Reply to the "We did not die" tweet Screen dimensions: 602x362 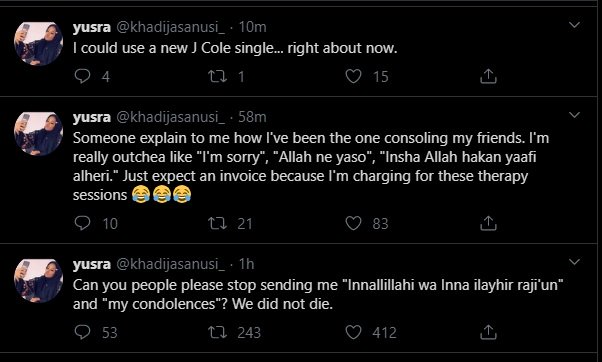(82, 332)
